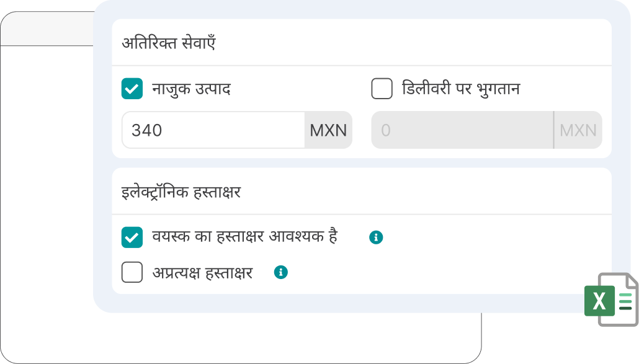Viewport: 639px width, 364px height.
Task: Click the नाजुक उत्पाद label text
Action: coord(192,89)
